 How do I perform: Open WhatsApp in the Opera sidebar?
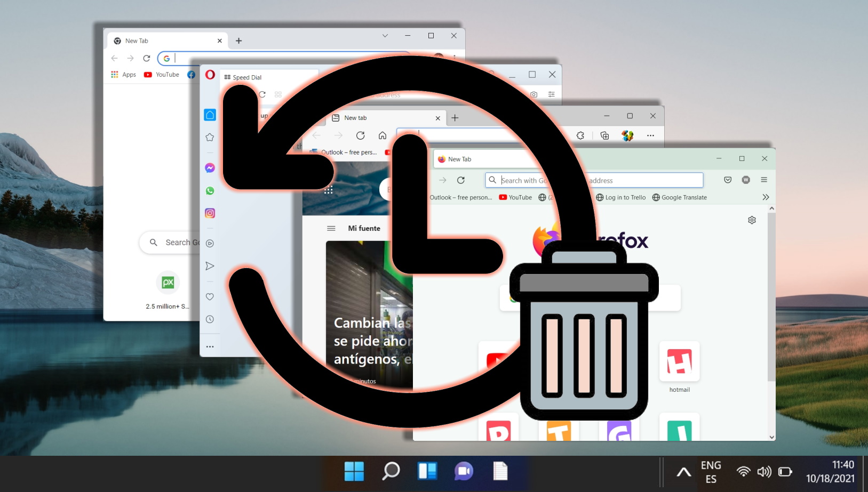[x=210, y=191]
